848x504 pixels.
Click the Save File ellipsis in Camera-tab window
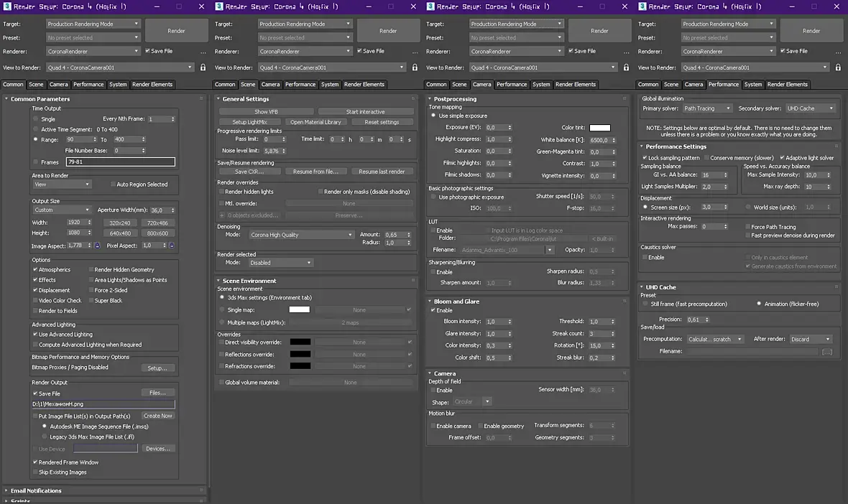[x=626, y=52]
